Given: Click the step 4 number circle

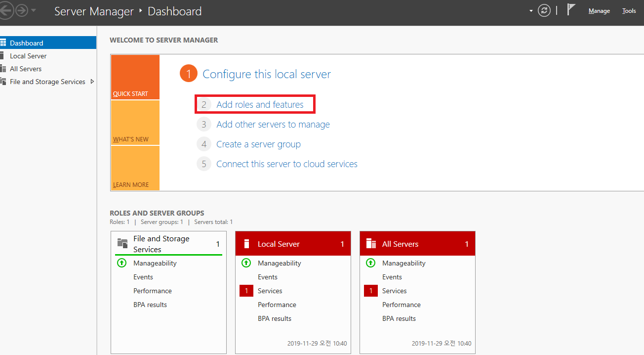Looking at the screenshot, I should [203, 144].
